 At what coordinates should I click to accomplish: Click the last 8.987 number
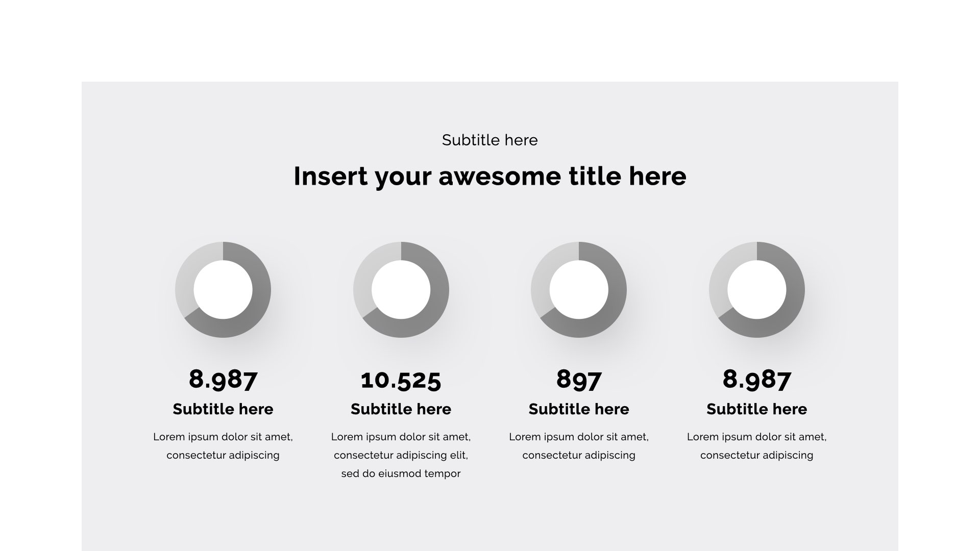point(756,379)
